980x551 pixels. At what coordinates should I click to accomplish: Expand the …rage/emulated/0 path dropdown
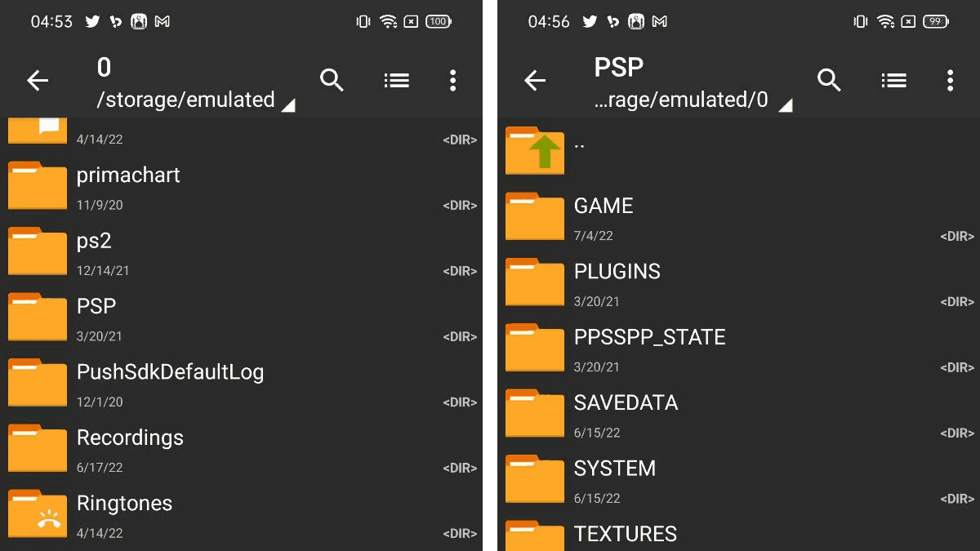click(785, 104)
